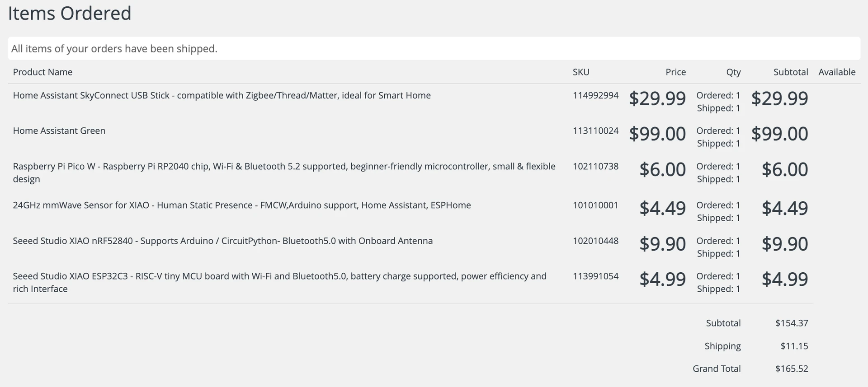The image size is (868, 387).
Task: Click the Product Name column header
Action: 42,72
